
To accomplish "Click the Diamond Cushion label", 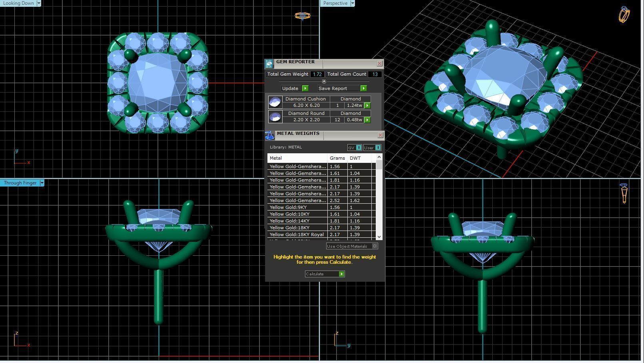I will (305, 99).
